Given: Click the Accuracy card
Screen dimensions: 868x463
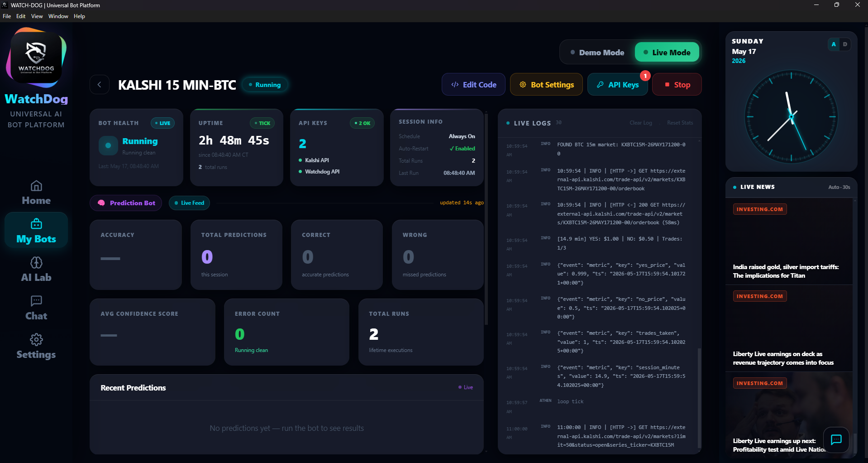Looking at the screenshot, I should coord(136,255).
